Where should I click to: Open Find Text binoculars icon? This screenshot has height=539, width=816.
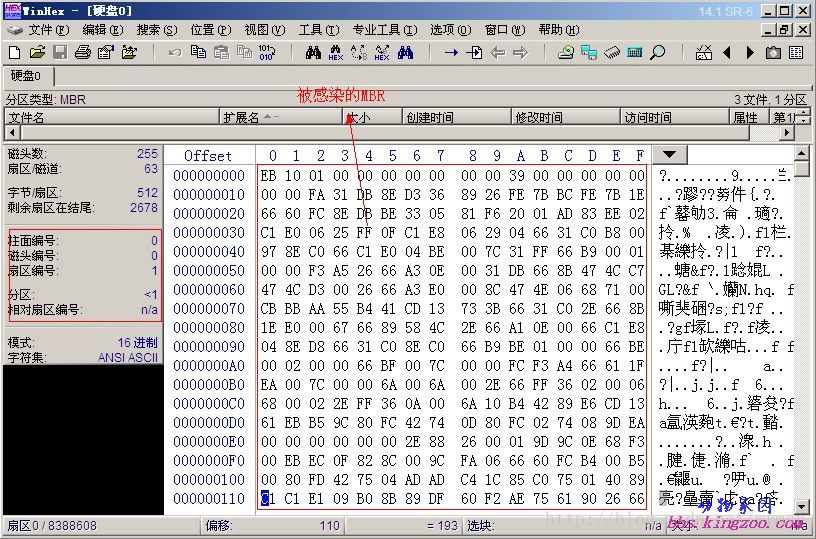click(313, 53)
